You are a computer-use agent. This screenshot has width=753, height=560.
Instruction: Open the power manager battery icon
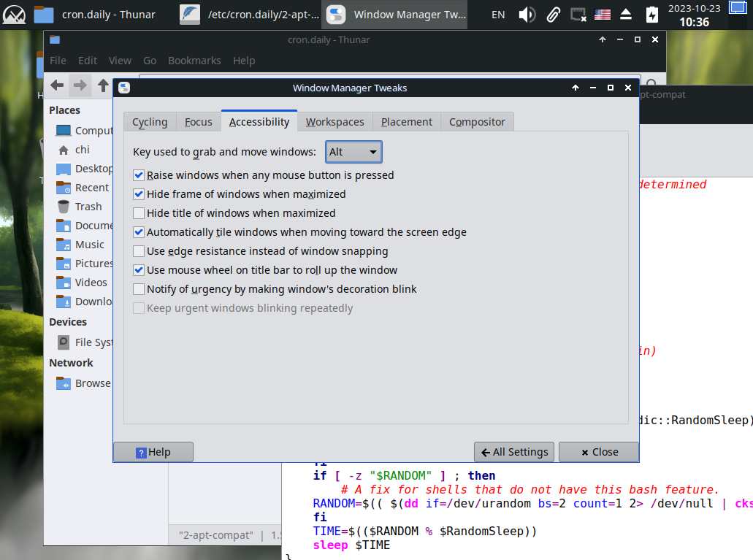pos(651,14)
